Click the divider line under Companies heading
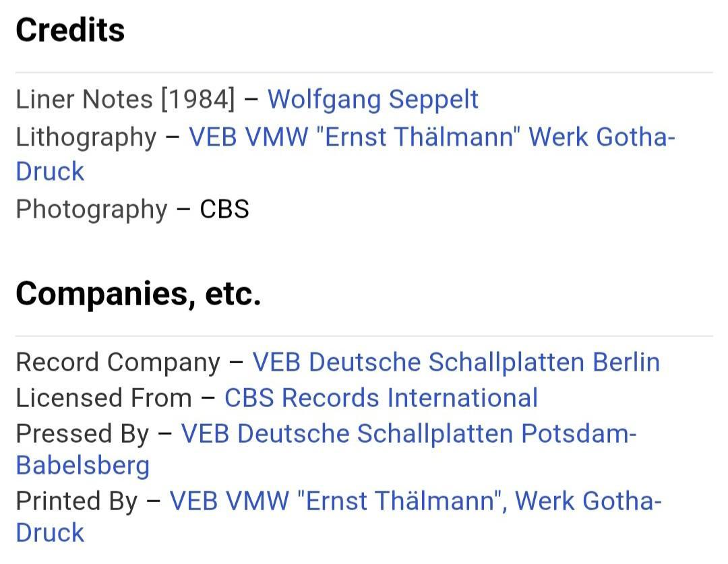The height and width of the screenshot is (564, 728). (x=364, y=336)
